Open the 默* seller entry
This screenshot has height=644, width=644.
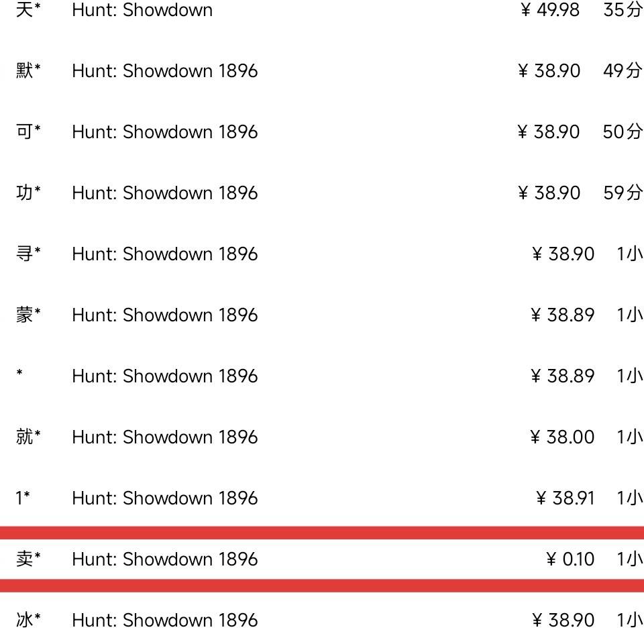[x=28, y=71]
